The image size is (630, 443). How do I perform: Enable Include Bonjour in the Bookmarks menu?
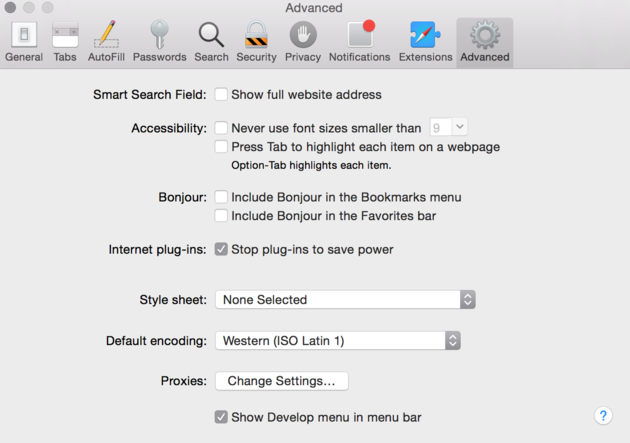pos(221,197)
